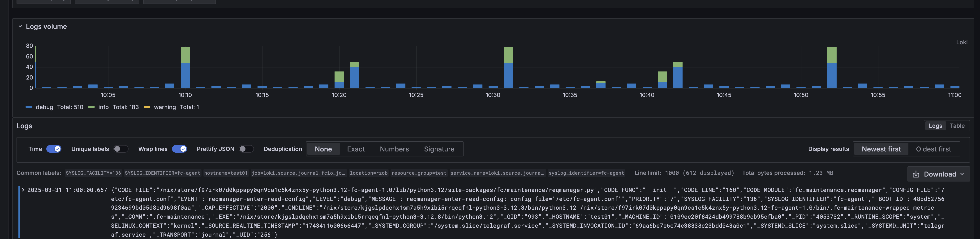The image size is (980, 239).
Task: Collapse the Logs volume panel chevron
Action: click(20, 27)
